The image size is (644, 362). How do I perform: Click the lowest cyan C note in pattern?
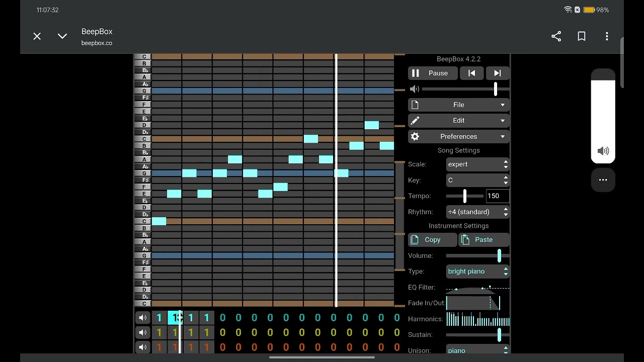click(159, 221)
